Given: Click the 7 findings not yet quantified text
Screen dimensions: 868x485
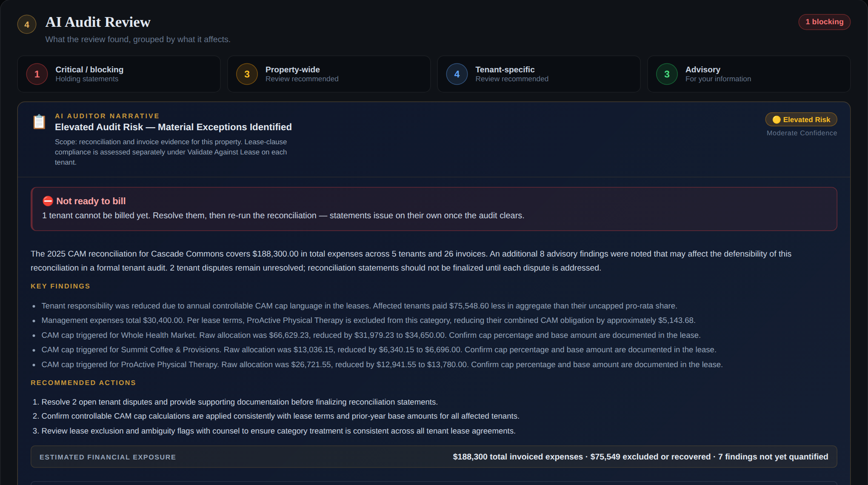Looking at the screenshot, I should click(773, 457).
